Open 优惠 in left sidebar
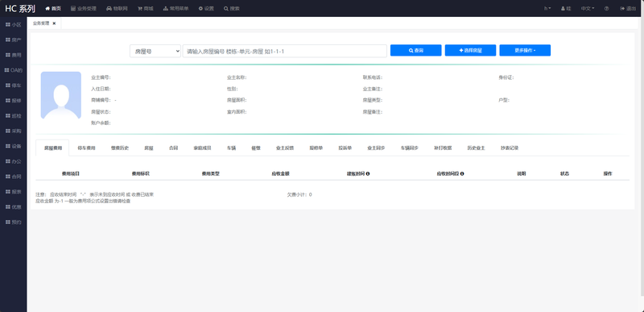 coord(14,207)
